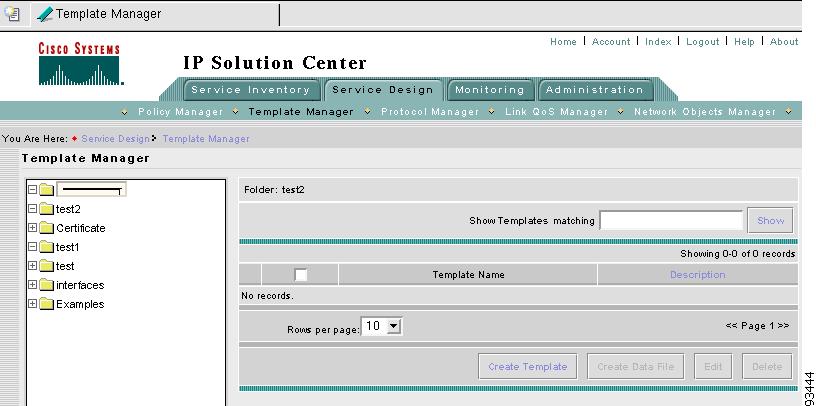Click Service Design in breadcrumb
Viewport: 816px width, 406px height.
pyautogui.click(x=116, y=139)
